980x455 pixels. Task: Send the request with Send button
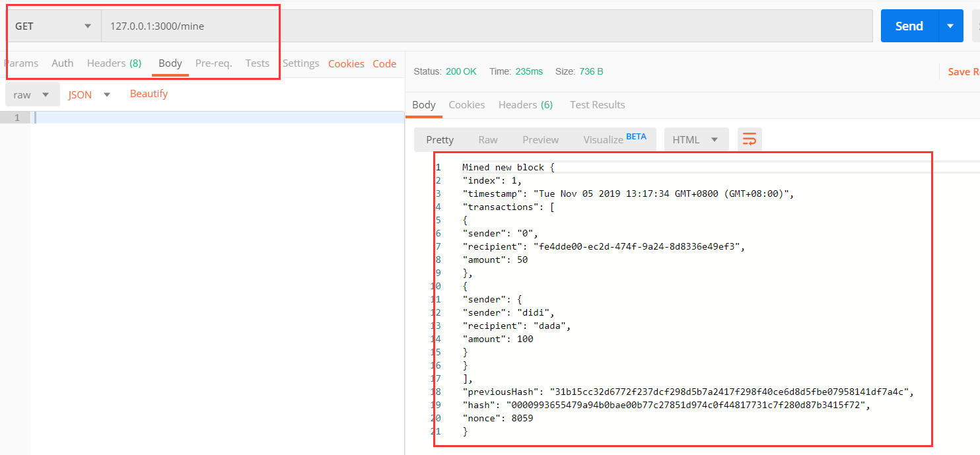(909, 26)
